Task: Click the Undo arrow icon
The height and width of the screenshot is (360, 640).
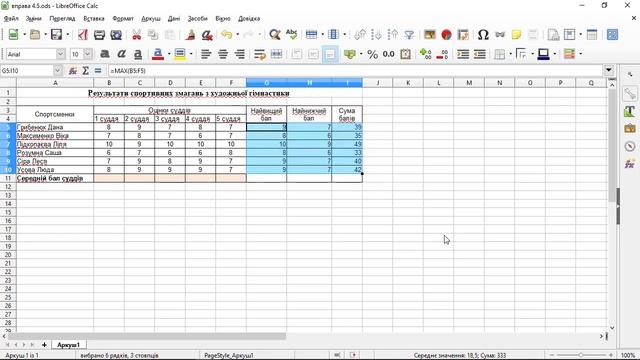Action: point(227,35)
